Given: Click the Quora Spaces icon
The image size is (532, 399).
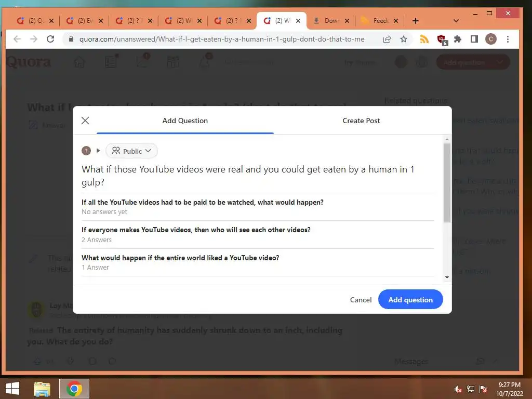Looking at the screenshot, I should click(x=173, y=62).
